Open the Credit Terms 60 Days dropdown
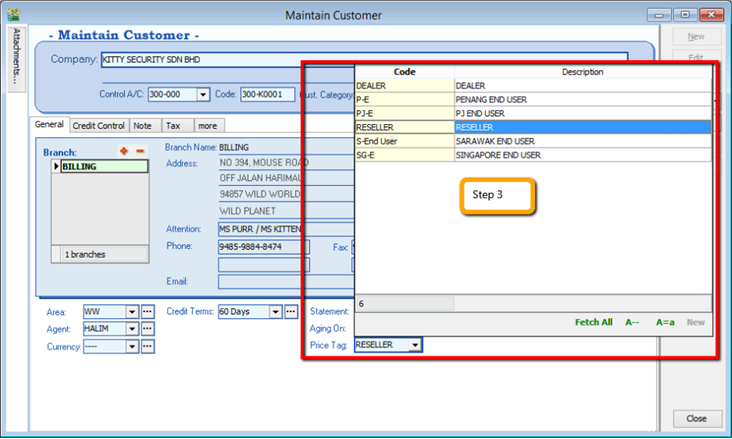This screenshot has width=732, height=439. pyautogui.click(x=277, y=312)
